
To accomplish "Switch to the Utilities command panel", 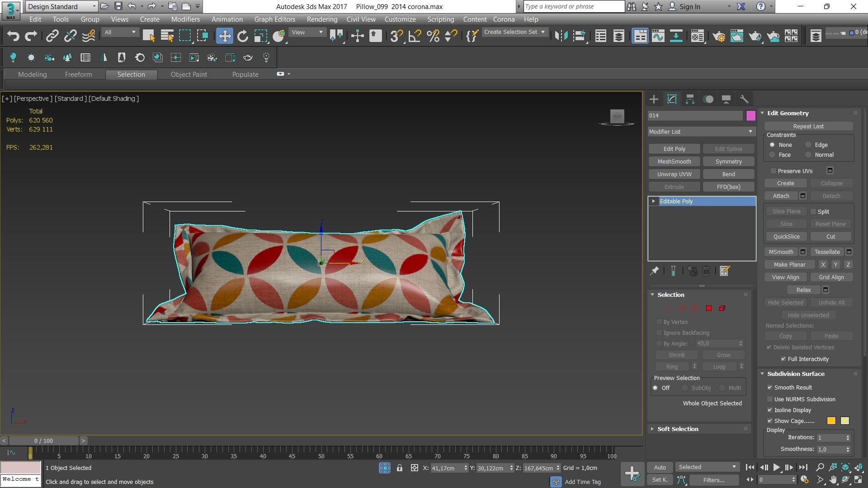I will click(x=744, y=99).
